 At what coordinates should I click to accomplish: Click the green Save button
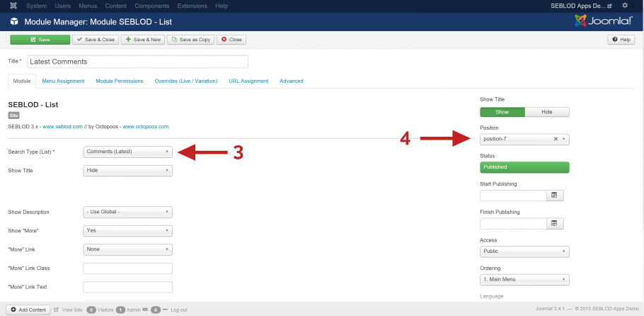(x=40, y=40)
